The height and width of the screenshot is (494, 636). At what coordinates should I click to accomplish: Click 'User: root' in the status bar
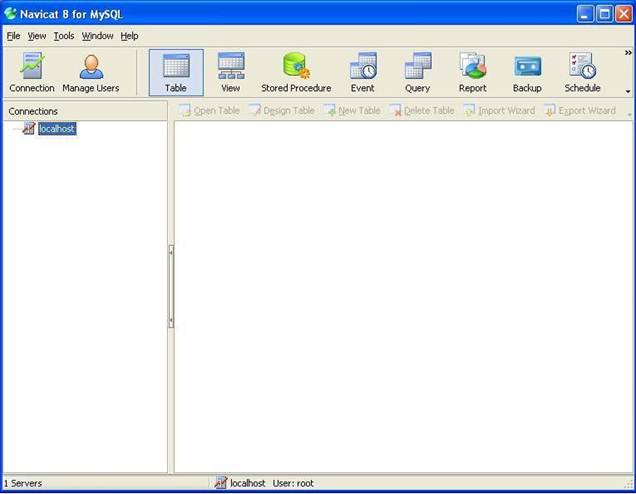[x=293, y=483]
